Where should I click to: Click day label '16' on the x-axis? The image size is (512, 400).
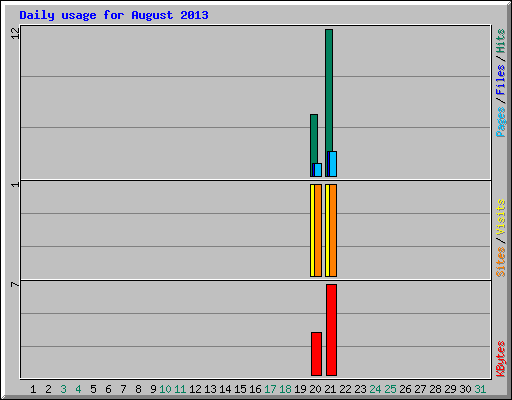pyautogui.click(x=255, y=389)
